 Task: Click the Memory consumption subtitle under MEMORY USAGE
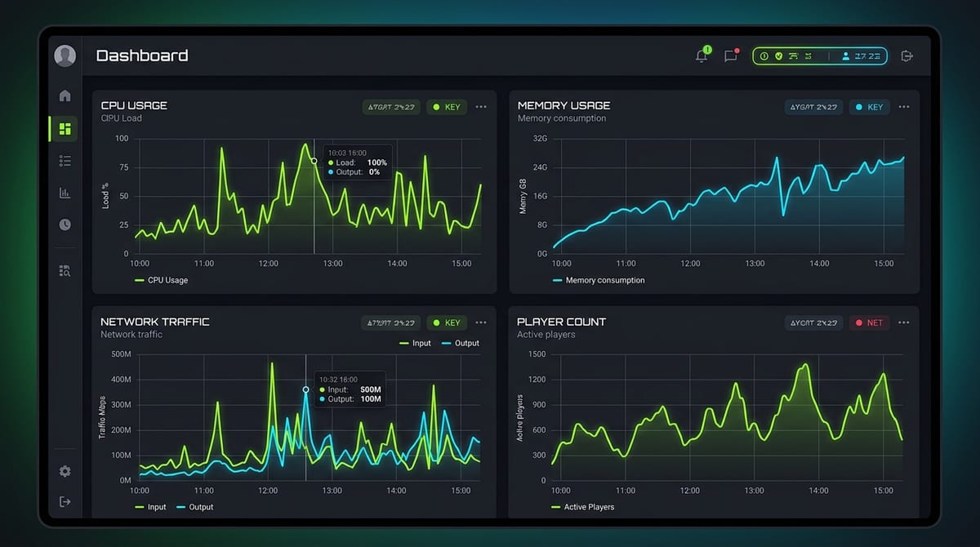click(562, 118)
